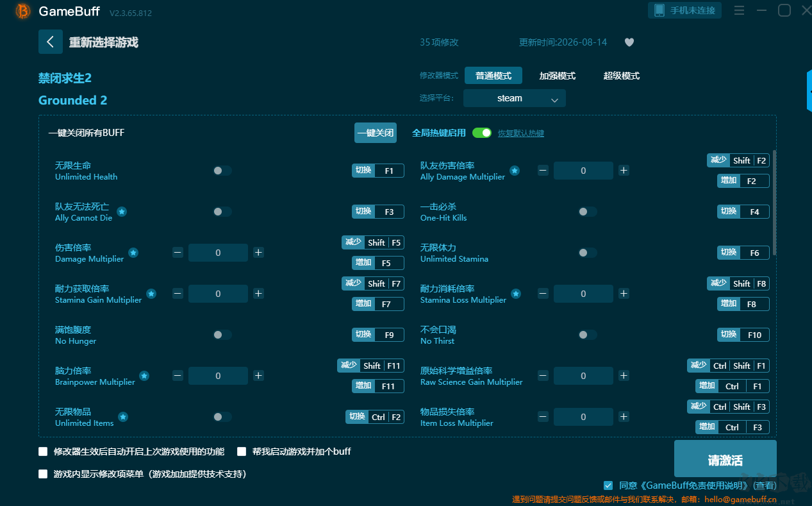
Task: Click the phone not connected icon
Action: pyautogui.click(x=659, y=10)
